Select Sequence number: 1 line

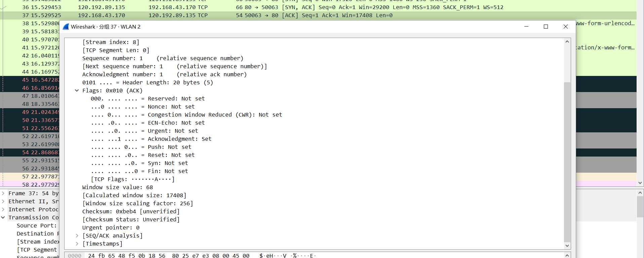(163, 58)
